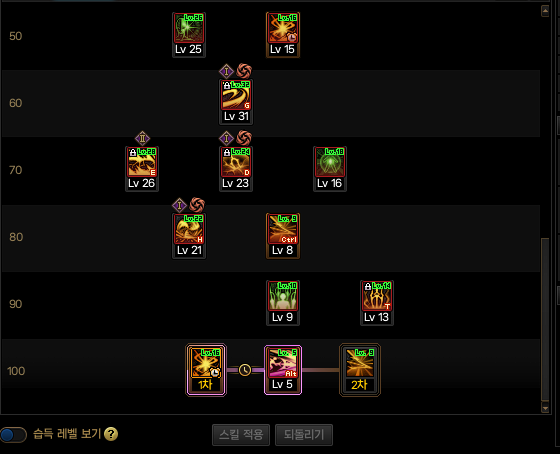Click the scrollbar down arrow
The height and width of the screenshot is (454, 560).
[x=545, y=408]
